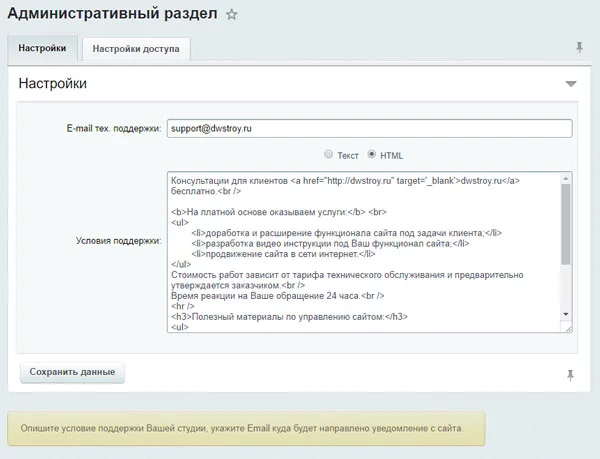Select the active Настройки tab

coord(42,48)
